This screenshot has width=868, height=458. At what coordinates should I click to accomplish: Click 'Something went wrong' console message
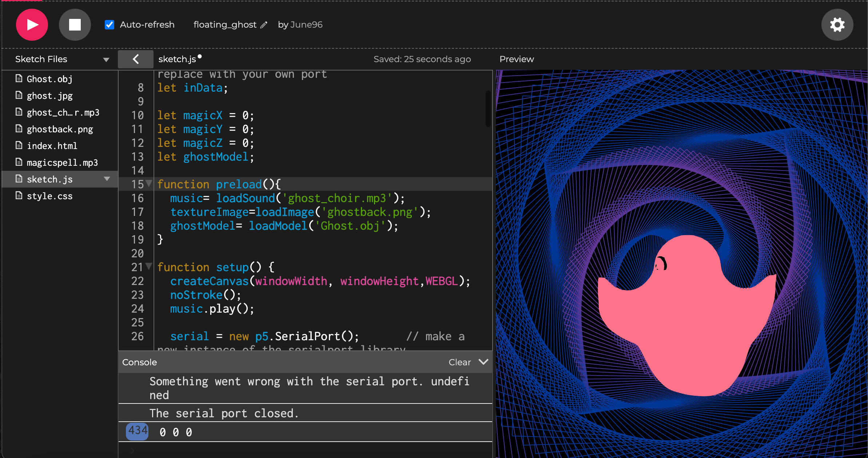point(309,388)
